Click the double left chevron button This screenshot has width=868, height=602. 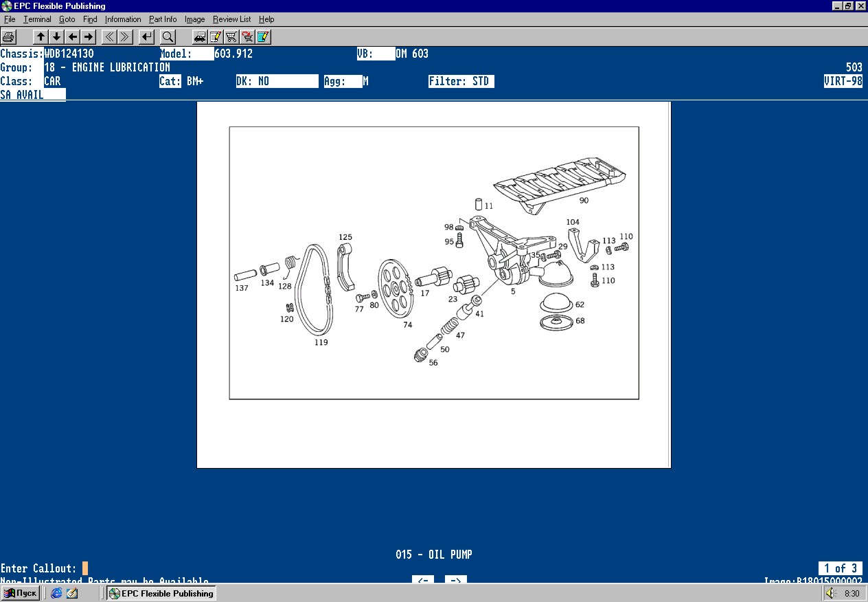(109, 36)
